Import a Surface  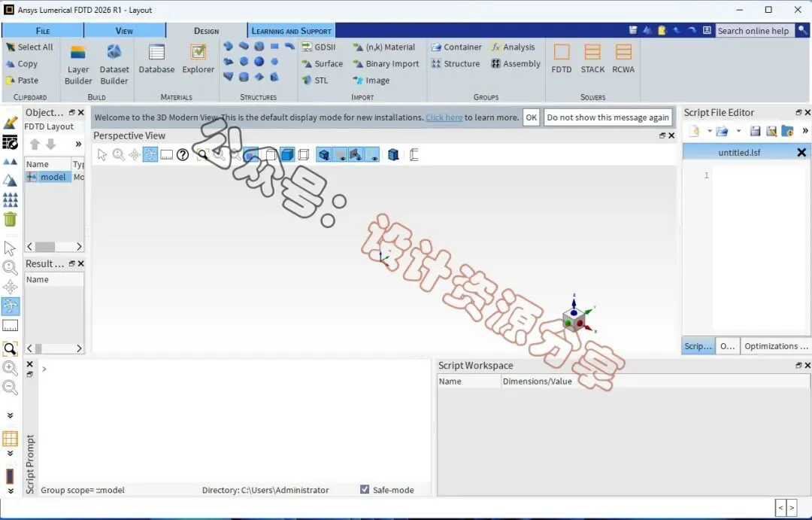(x=322, y=64)
